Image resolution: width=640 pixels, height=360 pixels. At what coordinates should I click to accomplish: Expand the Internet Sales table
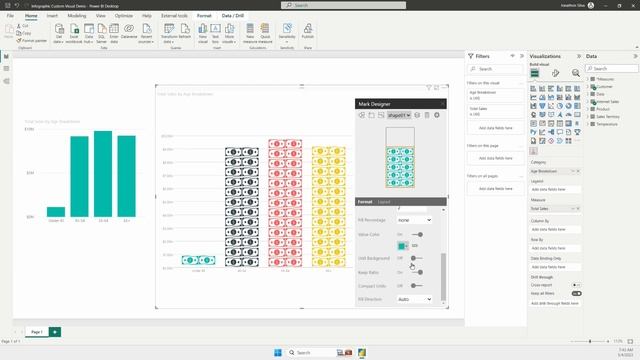pos(588,102)
